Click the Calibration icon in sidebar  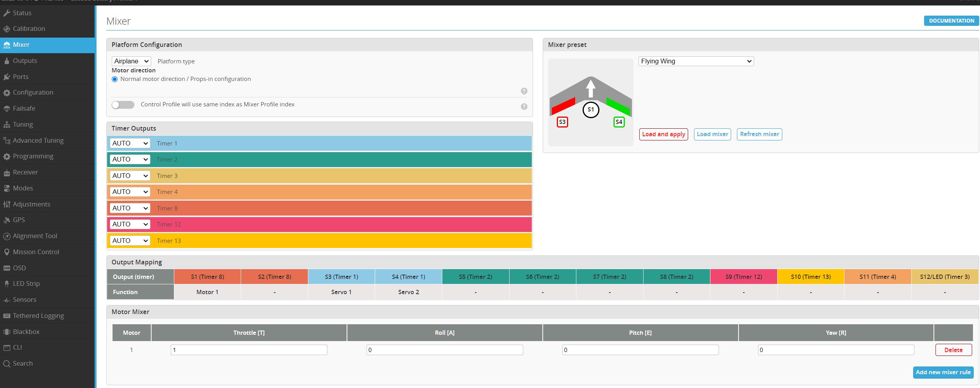click(7, 29)
